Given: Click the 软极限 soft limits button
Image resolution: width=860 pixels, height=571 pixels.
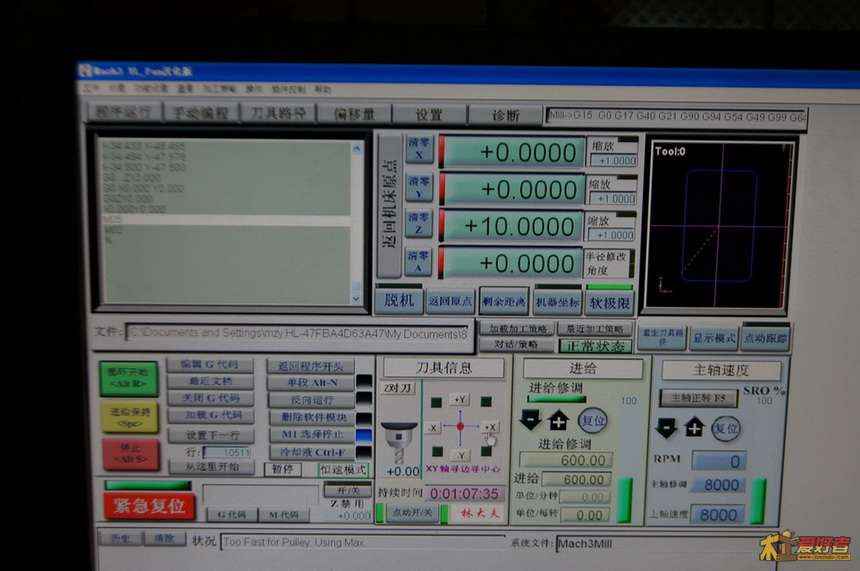Looking at the screenshot, I should tap(609, 301).
